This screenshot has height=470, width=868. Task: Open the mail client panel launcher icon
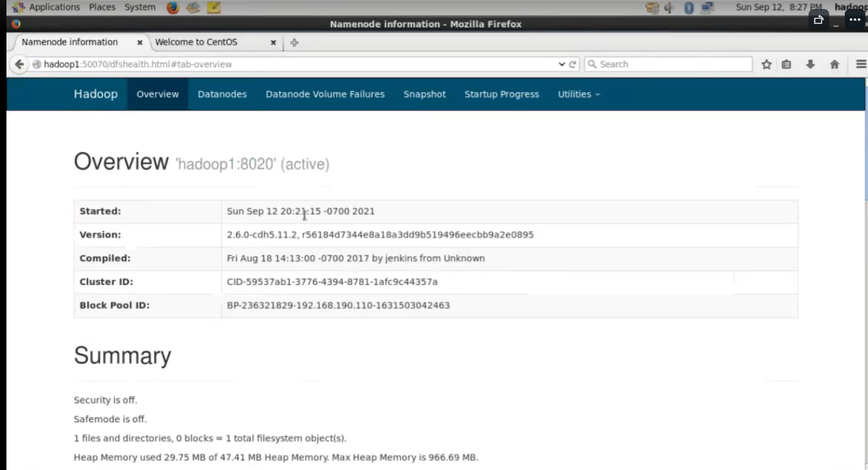click(193, 8)
